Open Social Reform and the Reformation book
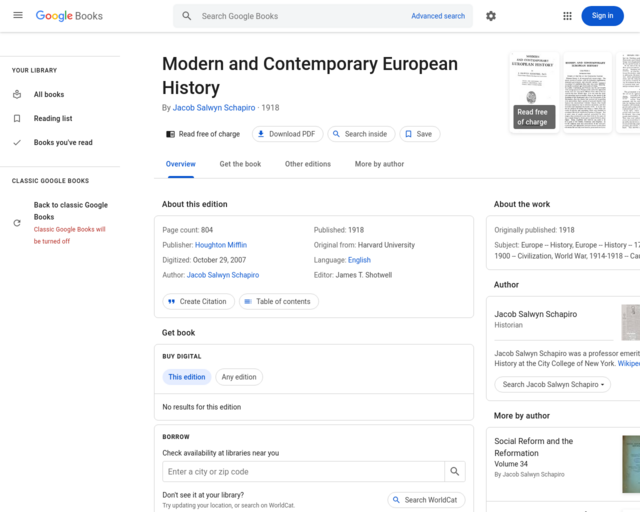The width and height of the screenshot is (640, 512). [x=533, y=447]
